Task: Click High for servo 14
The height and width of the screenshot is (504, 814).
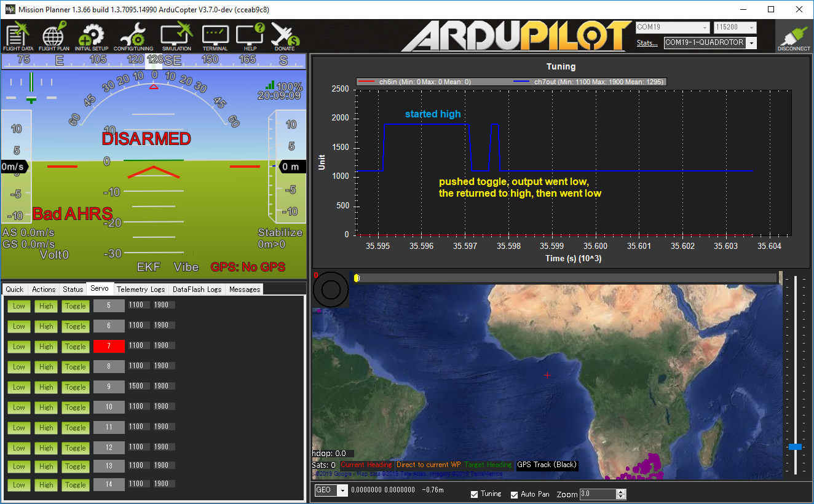Action: click(x=46, y=484)
